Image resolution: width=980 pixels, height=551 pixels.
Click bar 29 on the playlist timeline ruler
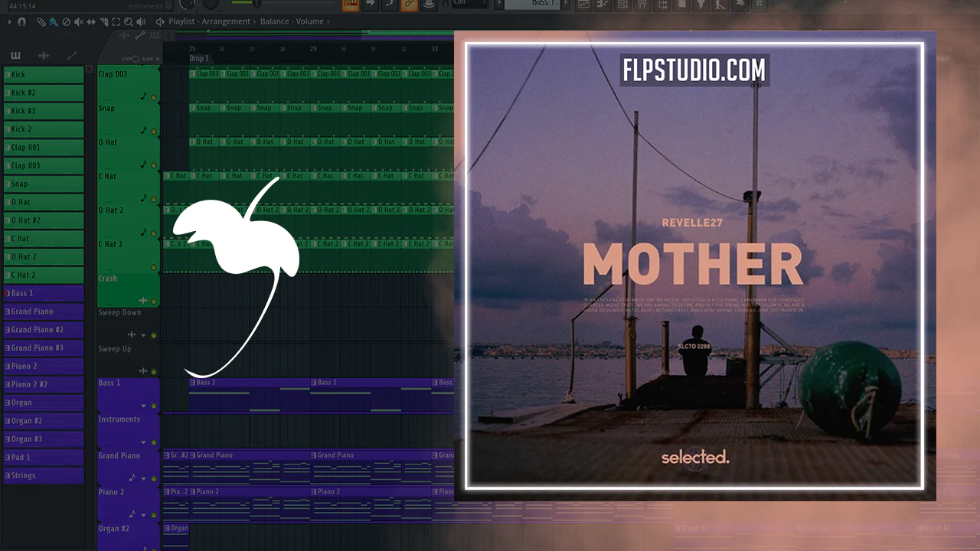click(x=313, y=49)
